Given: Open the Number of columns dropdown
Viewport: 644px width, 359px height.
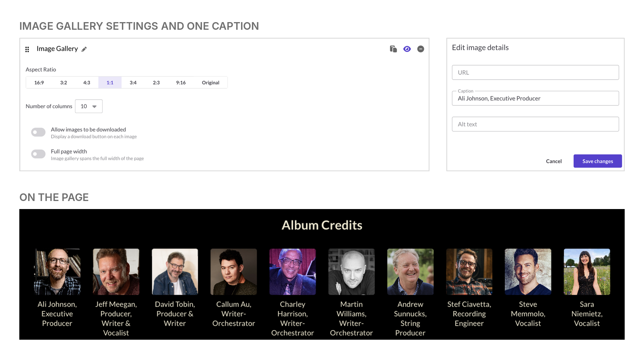Looking at the screenshot, I should (89, 106).
